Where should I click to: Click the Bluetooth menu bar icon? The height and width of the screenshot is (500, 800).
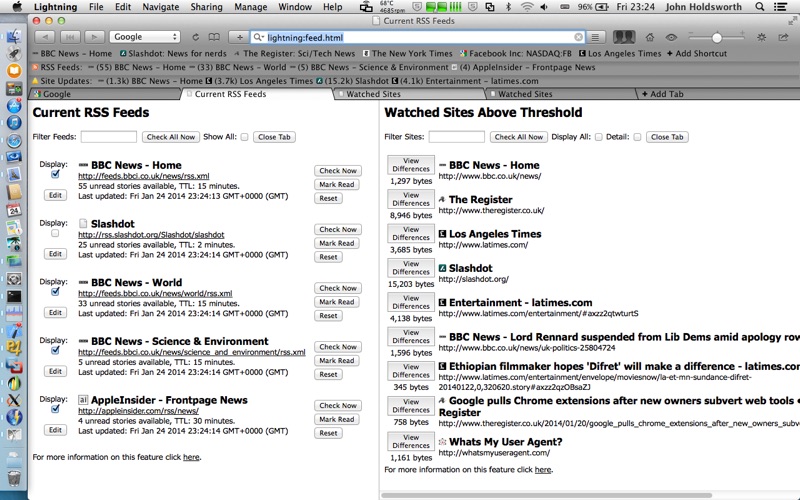(x=508, y=7)
